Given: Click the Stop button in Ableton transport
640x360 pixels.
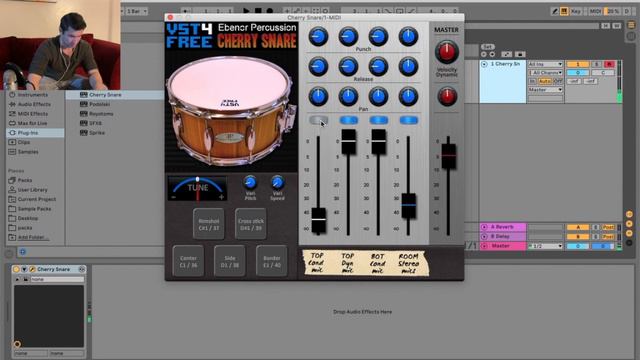Looking at the screenshot, I should 258,11.
